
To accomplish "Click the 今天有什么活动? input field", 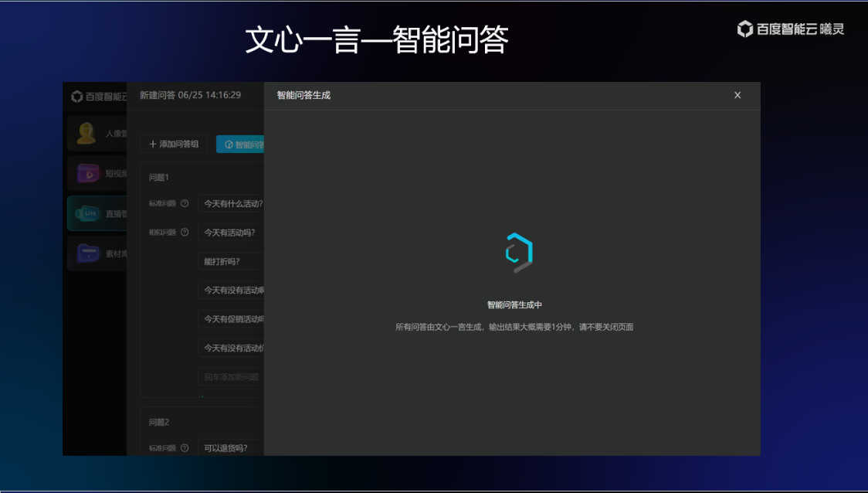I will 231,203.
